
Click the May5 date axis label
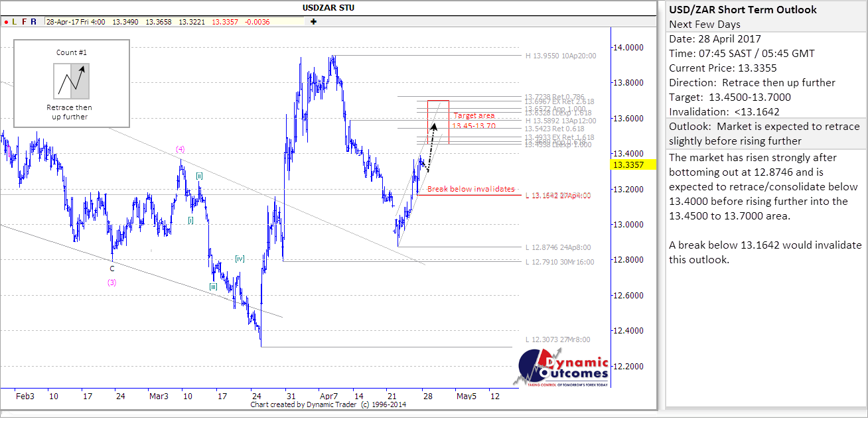click(x=467, y=396)
